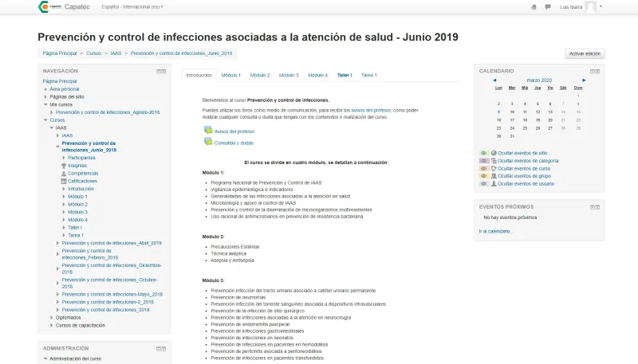Select day 9 in the calendar

pos(498,112)
